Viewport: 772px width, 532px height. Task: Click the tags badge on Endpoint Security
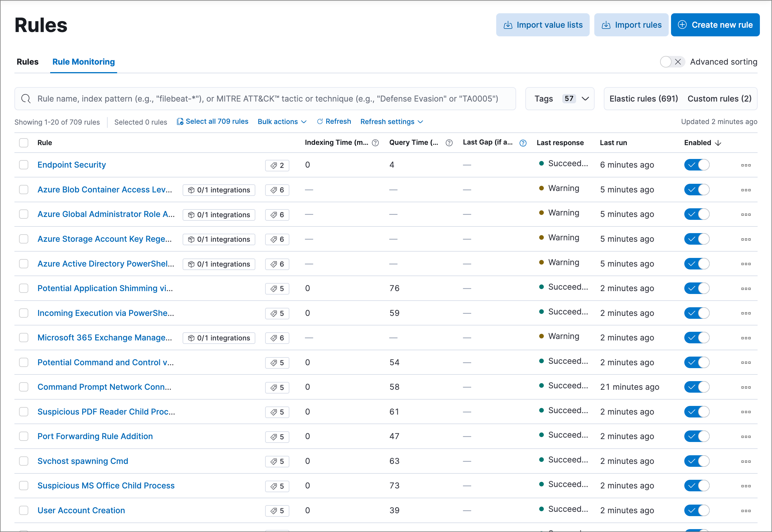click(277, 165)
